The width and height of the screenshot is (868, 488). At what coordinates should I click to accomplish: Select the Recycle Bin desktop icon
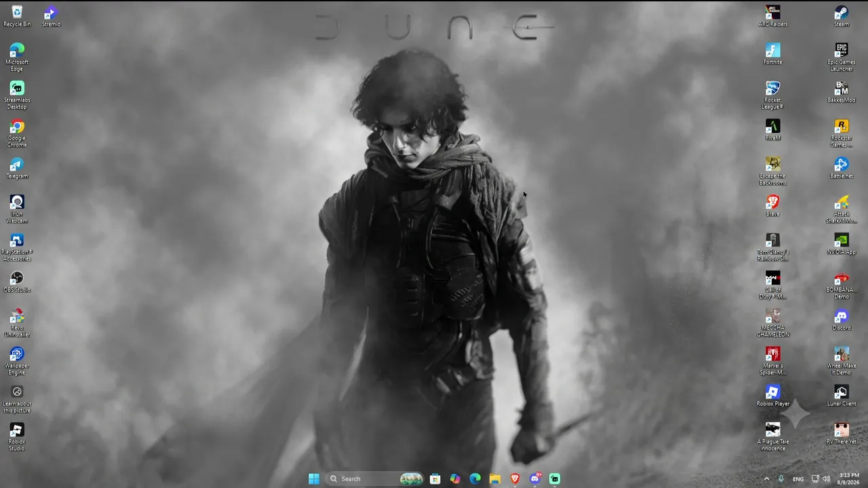17,16
